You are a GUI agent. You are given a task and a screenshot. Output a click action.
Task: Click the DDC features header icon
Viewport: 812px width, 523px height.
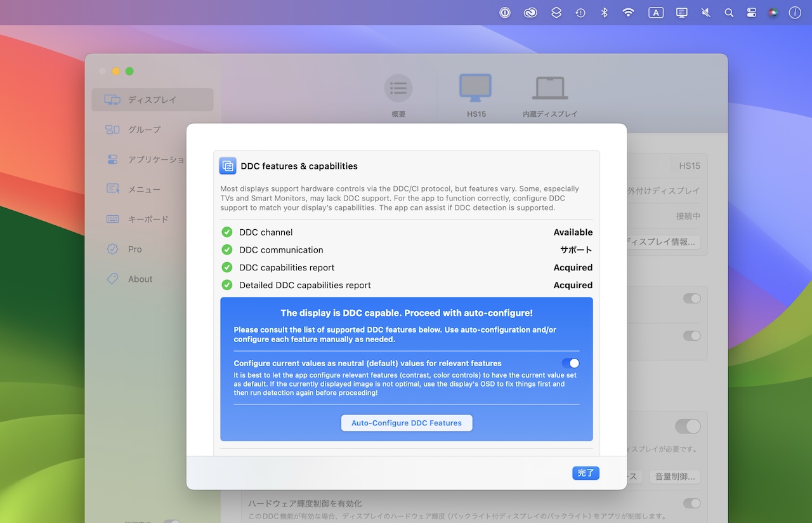(228, 166)
